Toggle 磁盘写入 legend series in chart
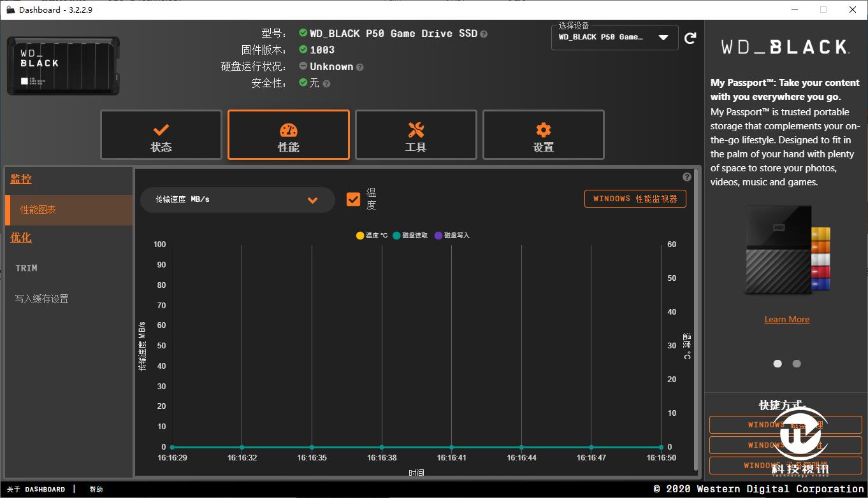 coord(452,236)
